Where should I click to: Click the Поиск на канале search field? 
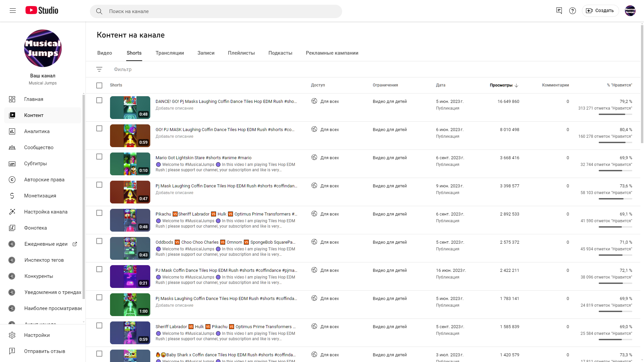point(216,11)
